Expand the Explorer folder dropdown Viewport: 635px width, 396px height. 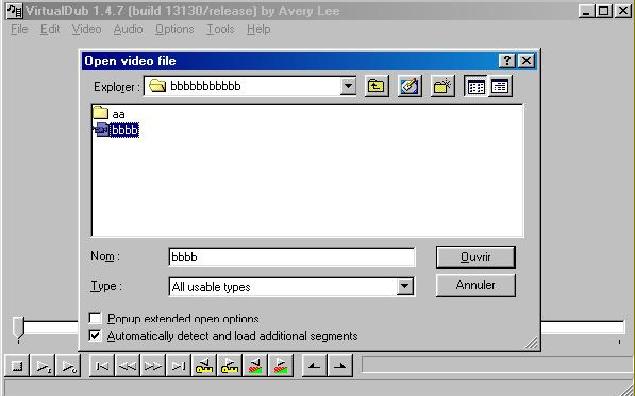tap(348, 86)
